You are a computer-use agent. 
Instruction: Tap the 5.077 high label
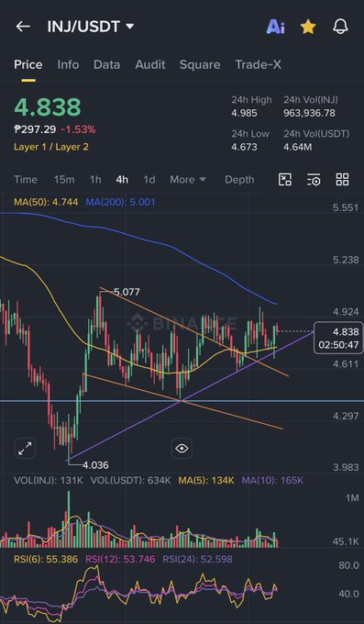tap(127, 292)
